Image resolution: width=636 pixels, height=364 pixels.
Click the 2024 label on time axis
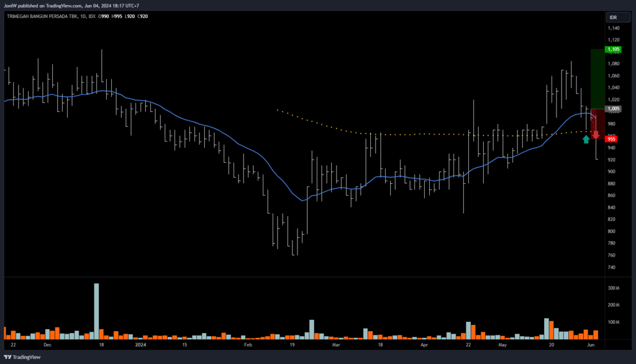(x=141, y=344)
